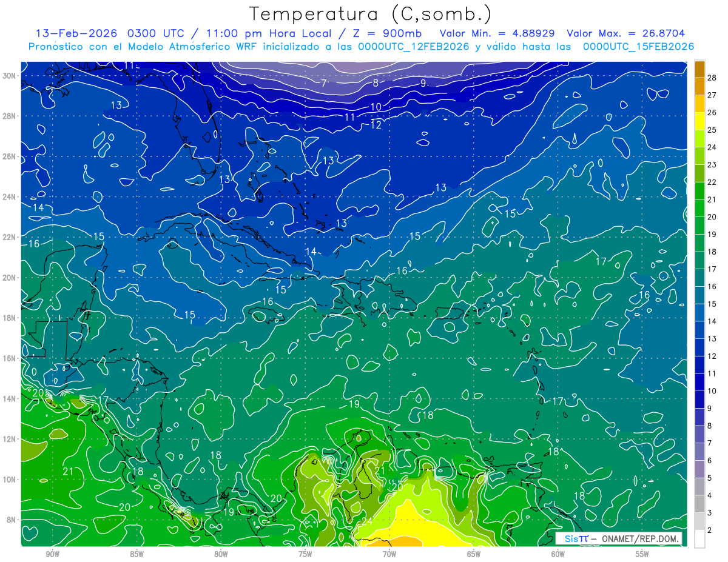Click the '28N' latitude axis label
The width and height of the screenshot is (728, 562).
pos(10,116)
